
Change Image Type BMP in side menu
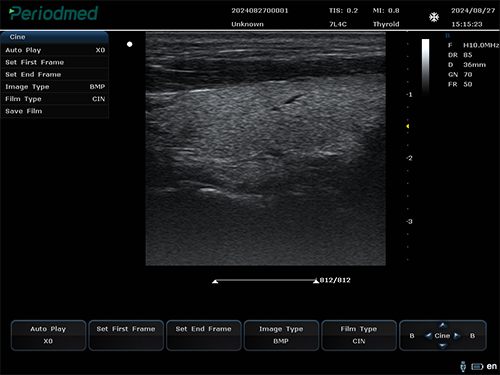click(55, 87)
